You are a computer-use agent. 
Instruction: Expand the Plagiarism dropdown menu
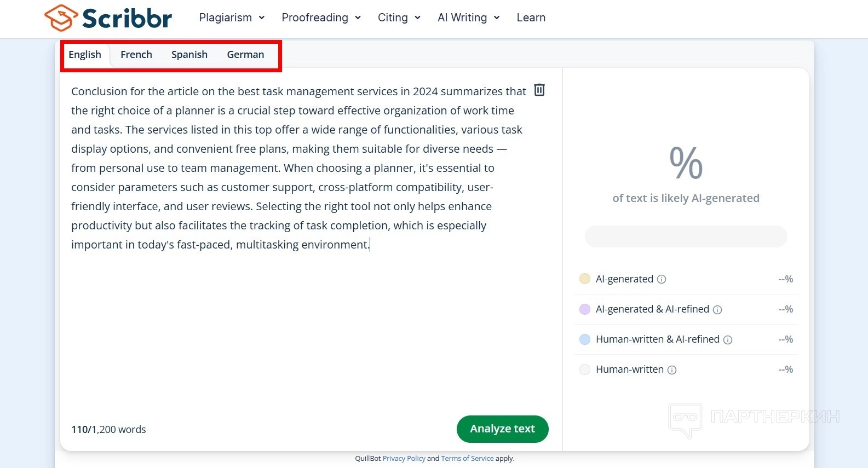[x=232, y=18]
